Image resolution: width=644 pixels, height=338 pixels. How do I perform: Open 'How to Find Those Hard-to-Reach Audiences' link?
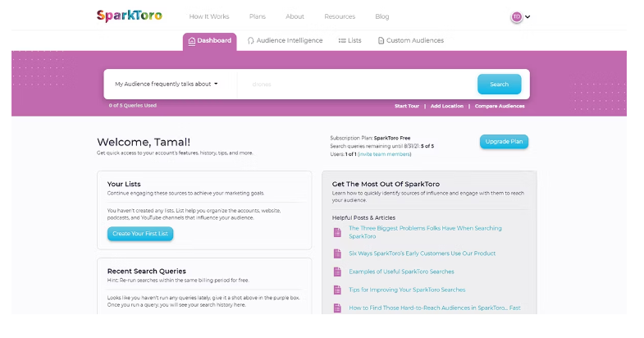(435, 308)
